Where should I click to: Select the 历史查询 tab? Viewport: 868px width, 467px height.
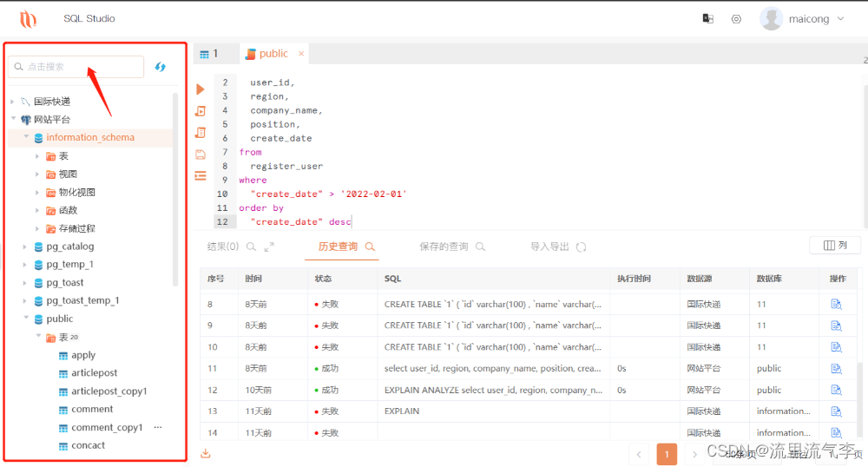click(x=338, y=247)
